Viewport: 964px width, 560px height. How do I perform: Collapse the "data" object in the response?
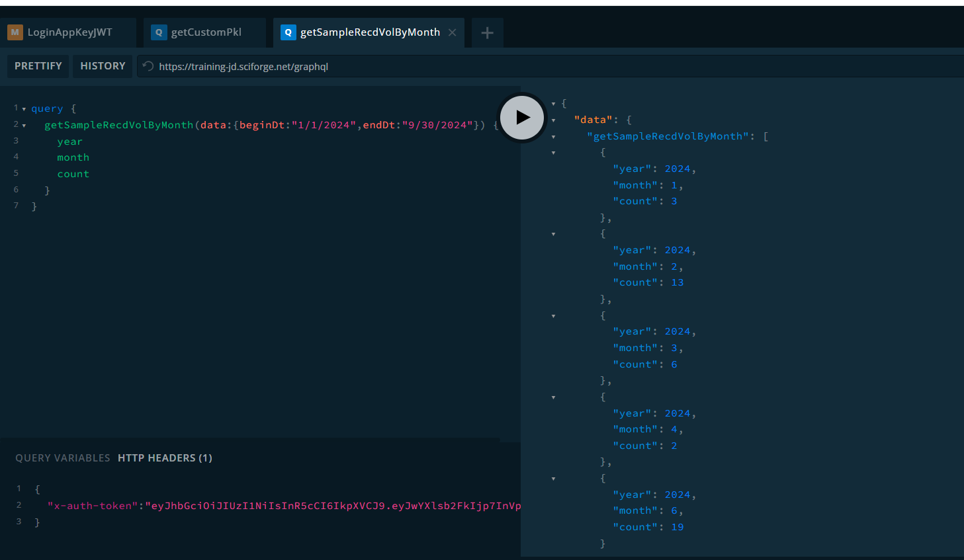554,120
